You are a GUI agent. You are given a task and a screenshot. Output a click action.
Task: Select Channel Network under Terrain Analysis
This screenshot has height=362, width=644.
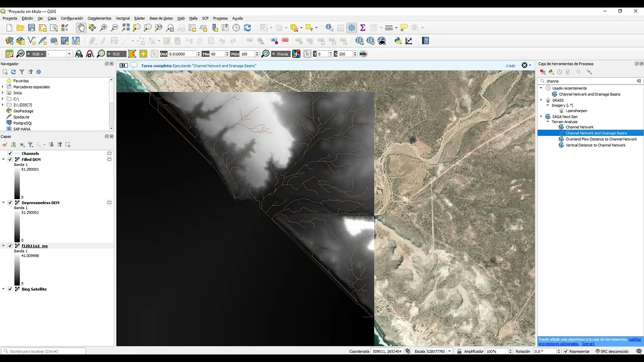580,127
